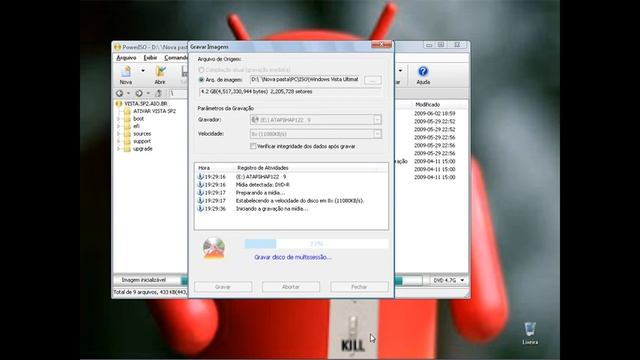
Task: Select the efi folder in the tree
Action: click(x=136, y=126)
